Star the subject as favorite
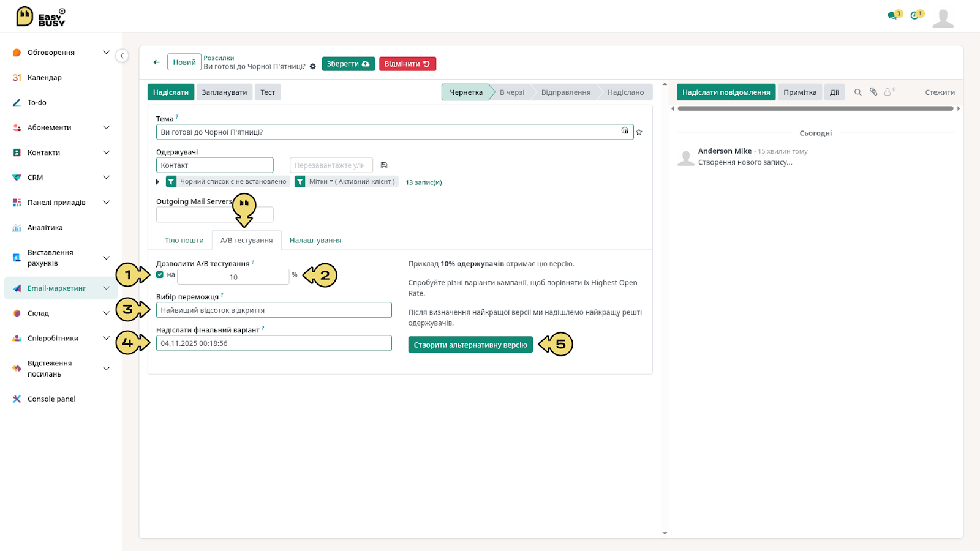 coord(639,132)
